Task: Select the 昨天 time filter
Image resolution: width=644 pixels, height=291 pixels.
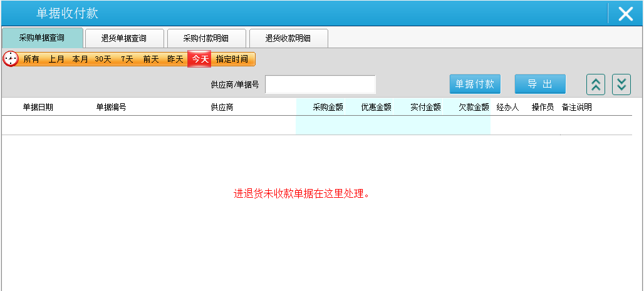Action: click(x=175, y=59)
